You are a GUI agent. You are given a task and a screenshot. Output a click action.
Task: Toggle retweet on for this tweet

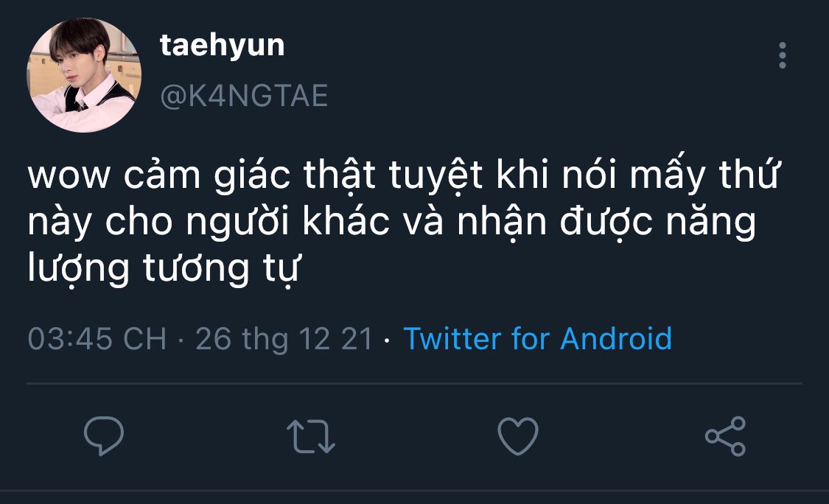[x=311, y=436]
